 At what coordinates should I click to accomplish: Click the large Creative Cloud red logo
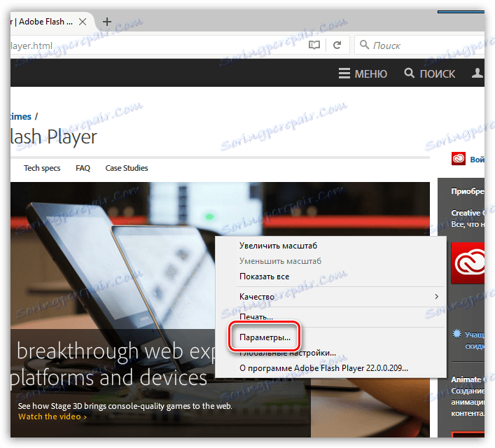click(468, 263)
